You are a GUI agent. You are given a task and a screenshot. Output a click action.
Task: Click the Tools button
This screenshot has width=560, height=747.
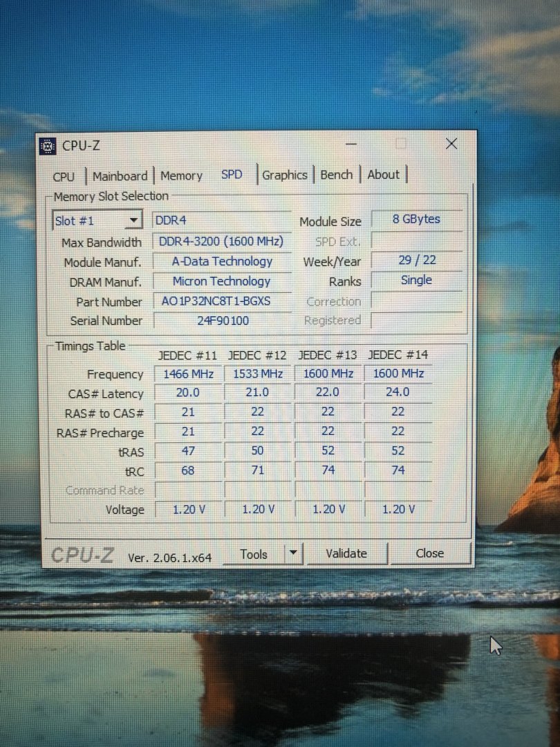click(254, 554)
